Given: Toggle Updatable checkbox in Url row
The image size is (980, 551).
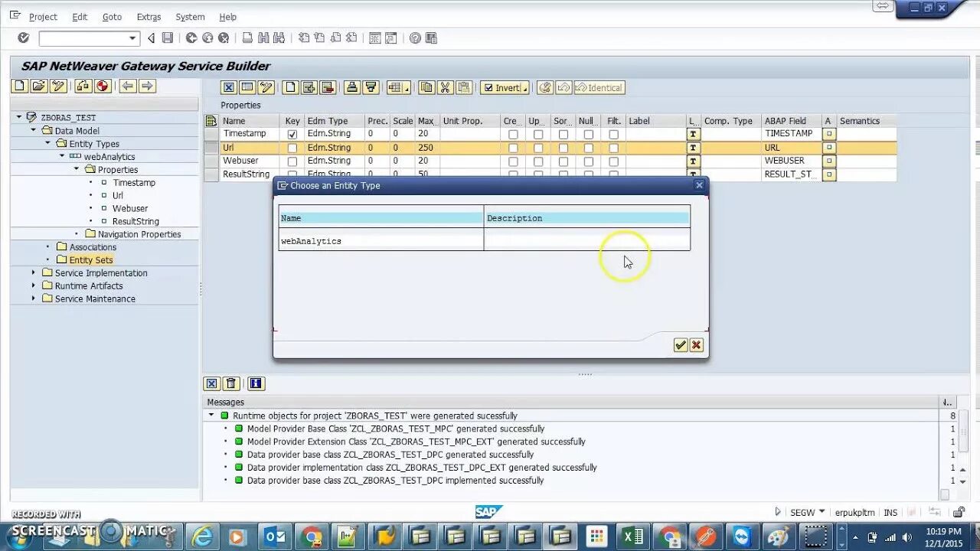Looking at the screenshot, I should pyautogui.click(x=538, y=148).
